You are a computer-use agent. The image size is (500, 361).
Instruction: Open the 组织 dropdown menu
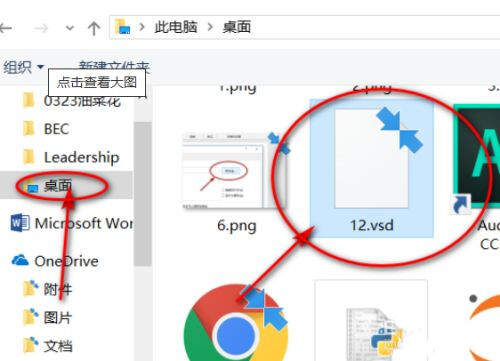23,67
